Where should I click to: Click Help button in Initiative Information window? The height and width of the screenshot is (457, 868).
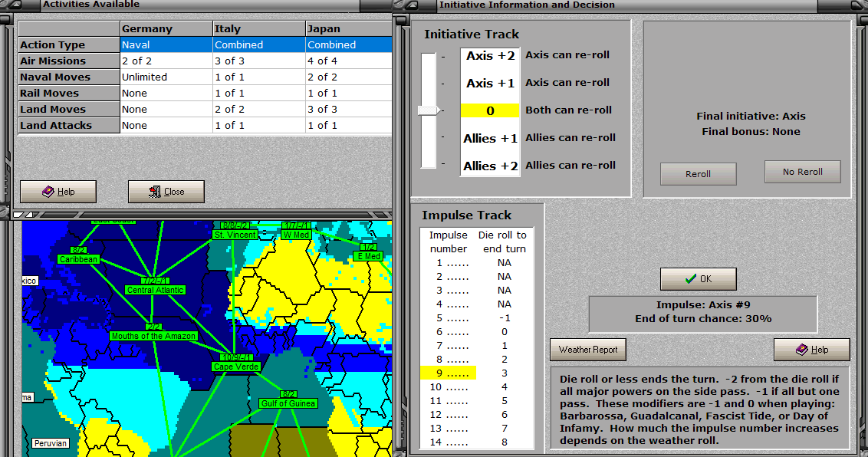(811, 350)
